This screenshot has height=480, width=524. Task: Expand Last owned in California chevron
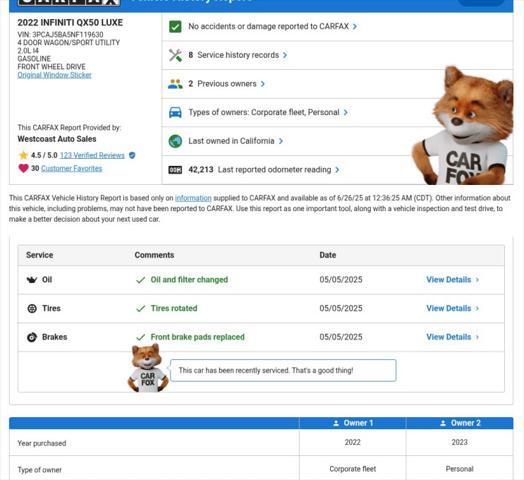point(281,141)
